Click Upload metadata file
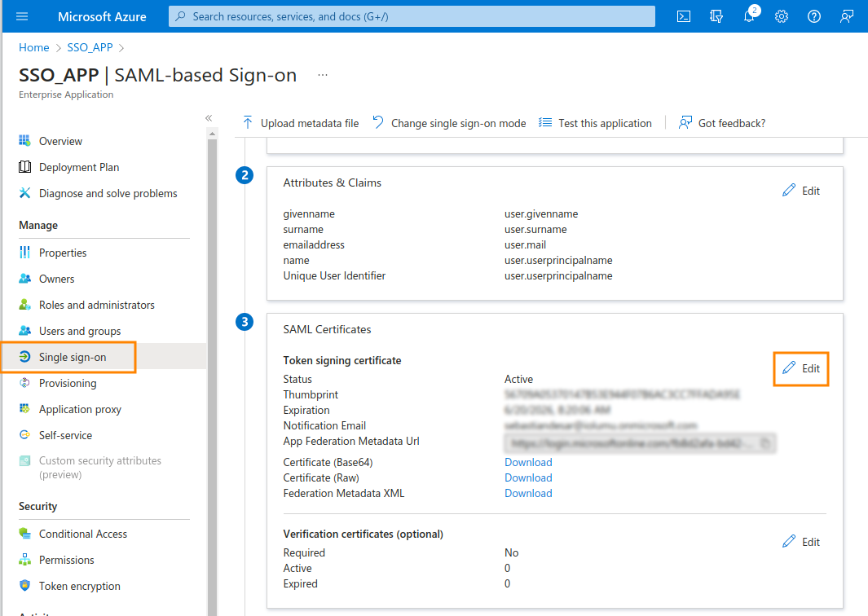 301,123
